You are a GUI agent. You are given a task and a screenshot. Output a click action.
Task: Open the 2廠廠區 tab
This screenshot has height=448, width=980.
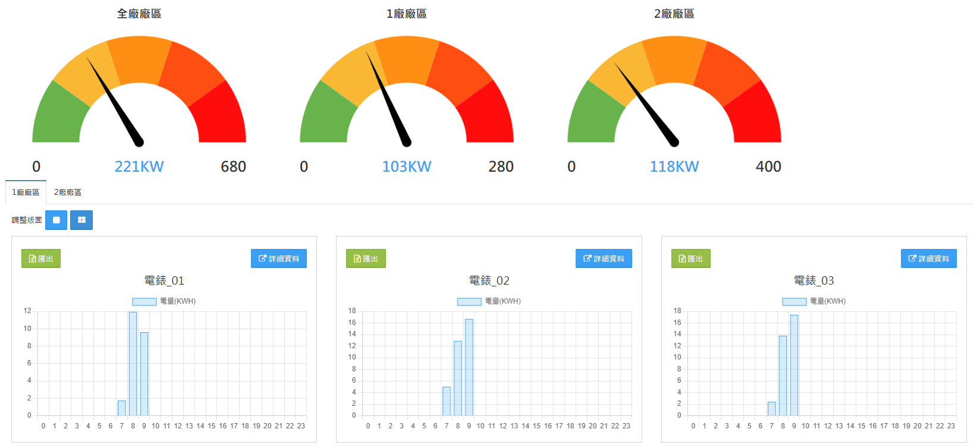tap(68, 193)
